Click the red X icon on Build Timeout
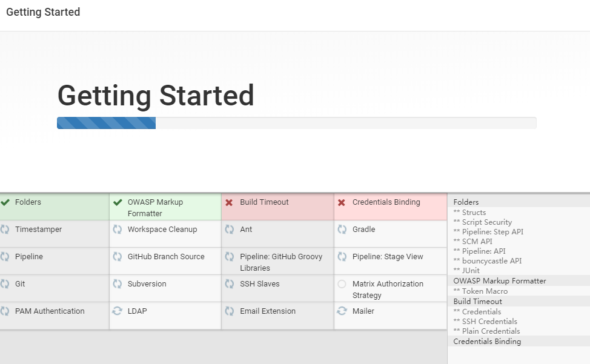This screenshot has height=364, width=590. click(229, 202)
